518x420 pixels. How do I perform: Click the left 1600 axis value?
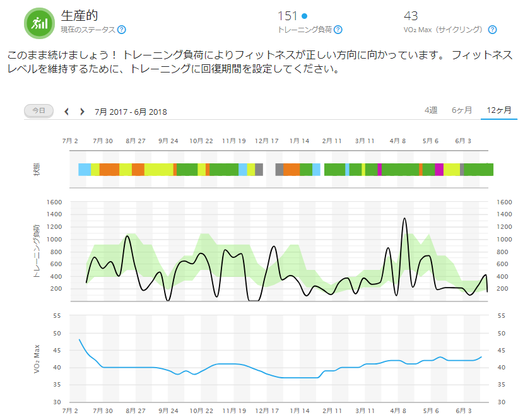click(x=54, y=202)
